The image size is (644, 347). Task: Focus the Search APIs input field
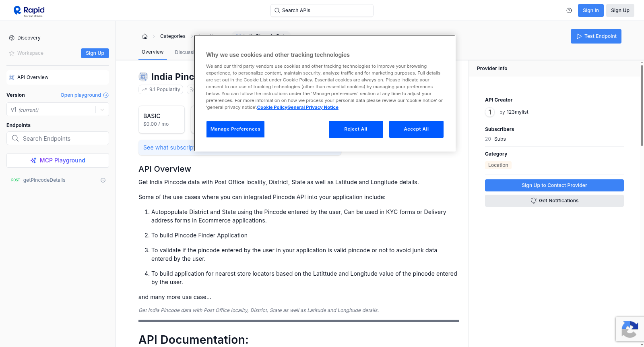322,10
